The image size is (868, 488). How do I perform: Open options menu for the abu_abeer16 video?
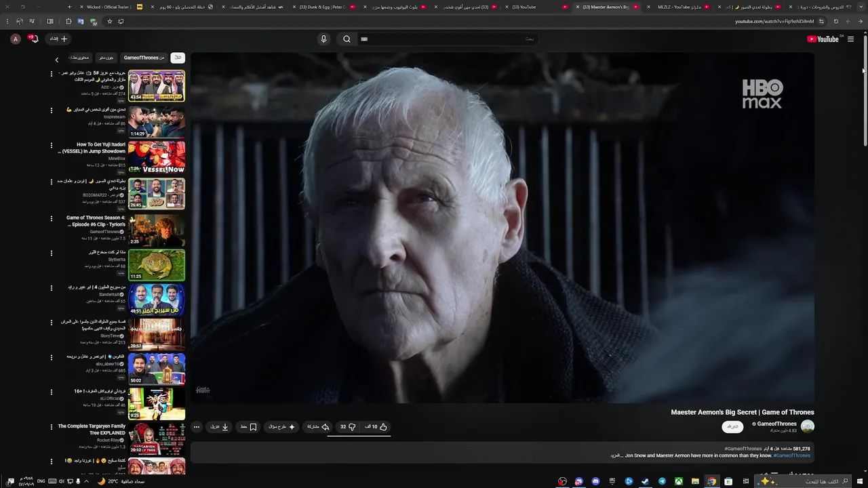pyautogui.click(x=52, y=357)
